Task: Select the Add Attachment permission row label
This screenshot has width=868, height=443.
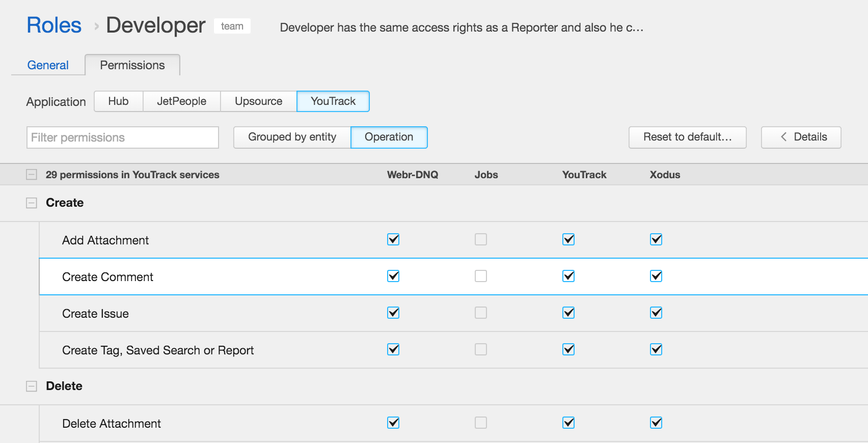Action: pyautogui.click(x=105, y=240)
